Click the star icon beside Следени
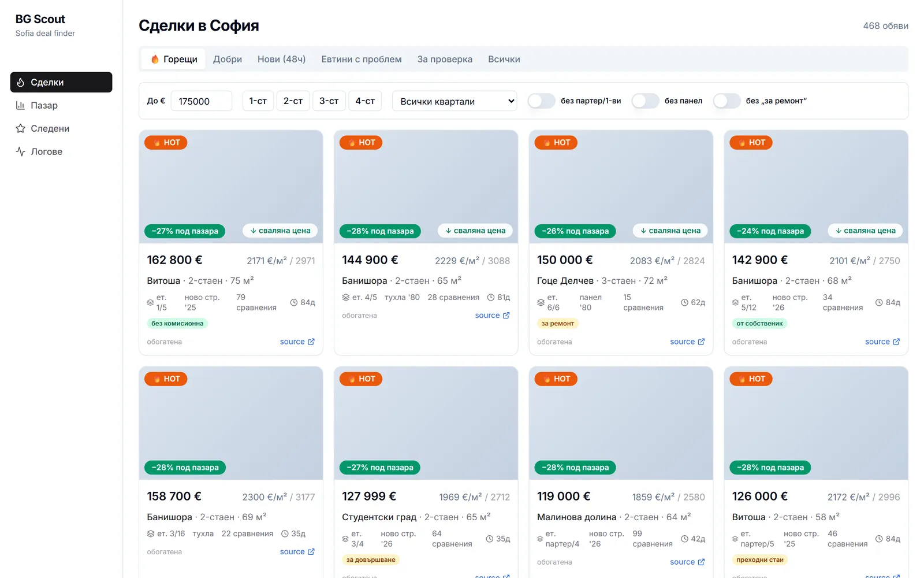The height and width of the screenshot is (578, 924). [20, 128]
